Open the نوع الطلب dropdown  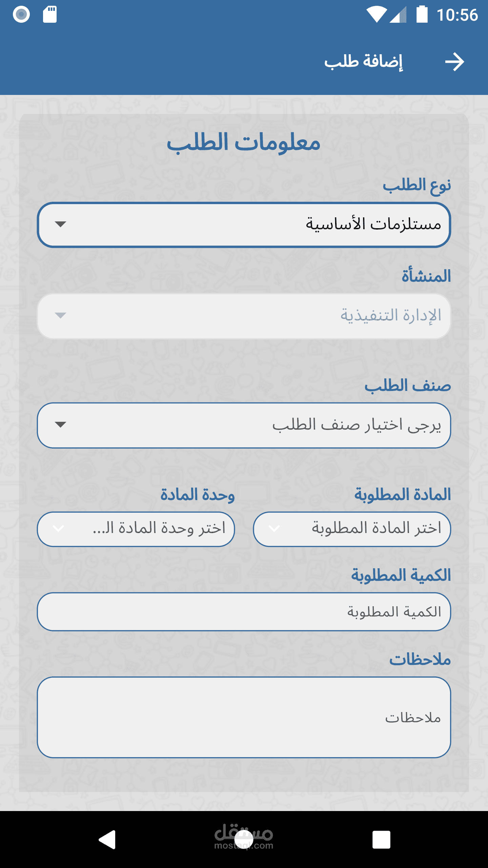tap(244, 225)
